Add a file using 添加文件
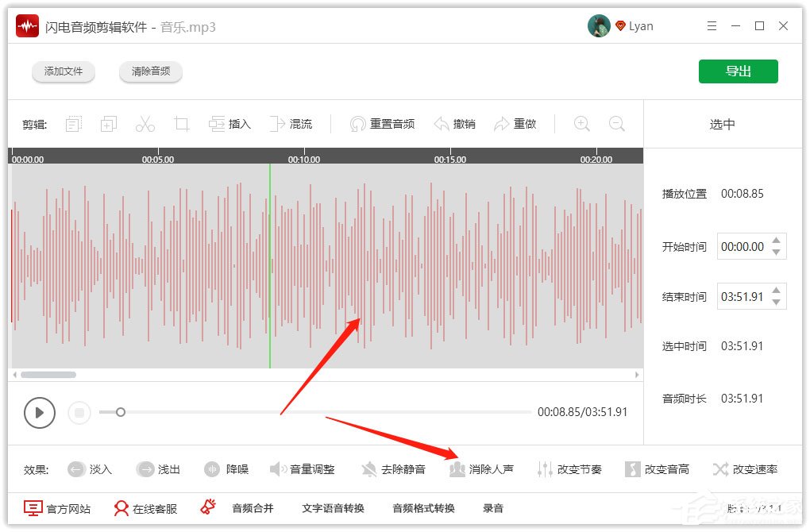Screen dimensions: 810x532 [x=64, y=71]
